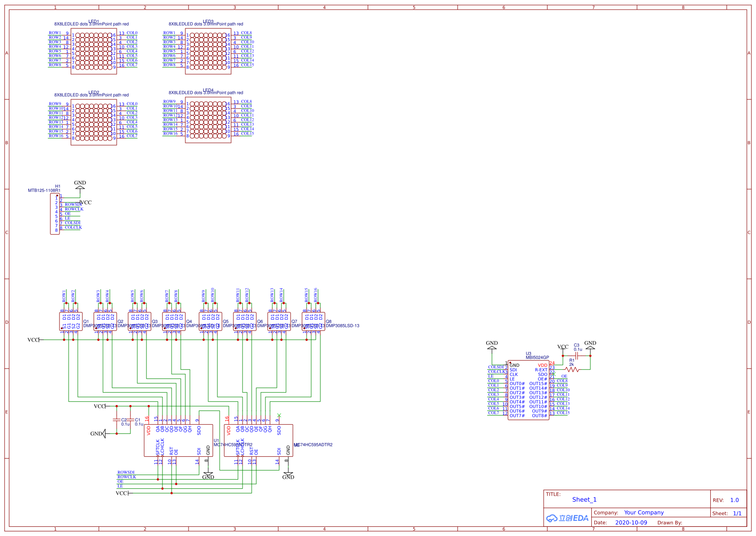
Task: Select COLCLK net label on header H1
Action: (73, 227)
